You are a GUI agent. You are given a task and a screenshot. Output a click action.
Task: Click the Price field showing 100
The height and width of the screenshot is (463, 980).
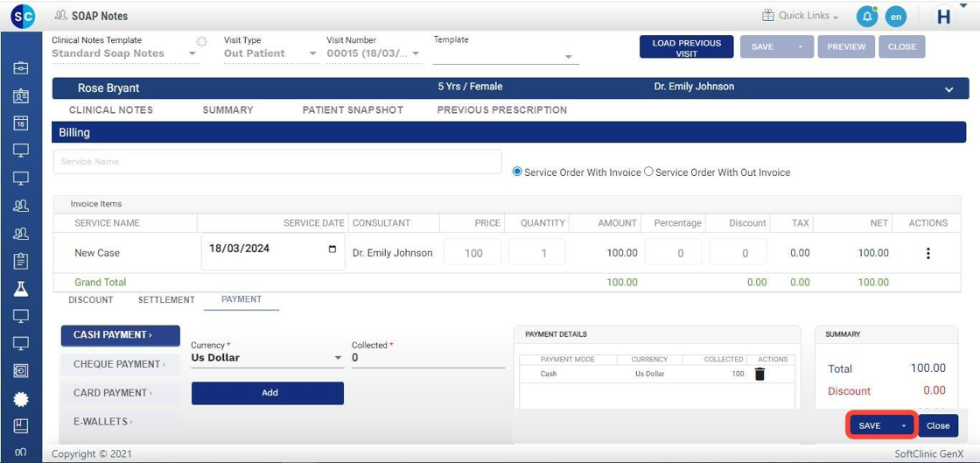[472, 253]
